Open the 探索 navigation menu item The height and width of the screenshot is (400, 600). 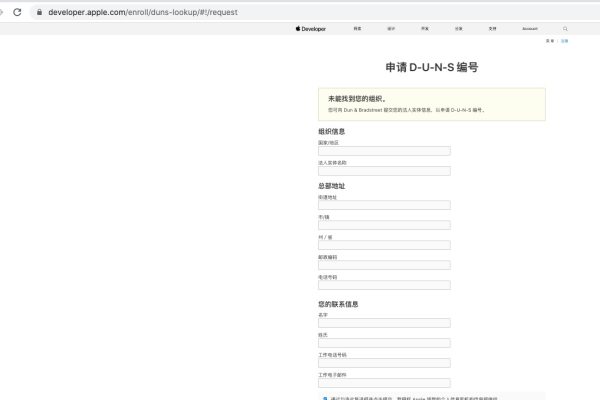click(x=357, y=29)
